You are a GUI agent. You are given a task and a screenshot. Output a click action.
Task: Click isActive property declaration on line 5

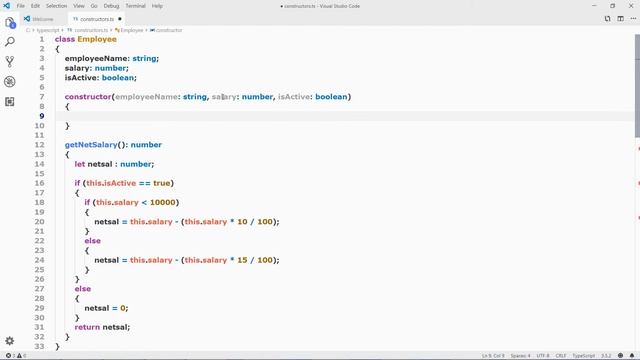[x=81, y=78]
